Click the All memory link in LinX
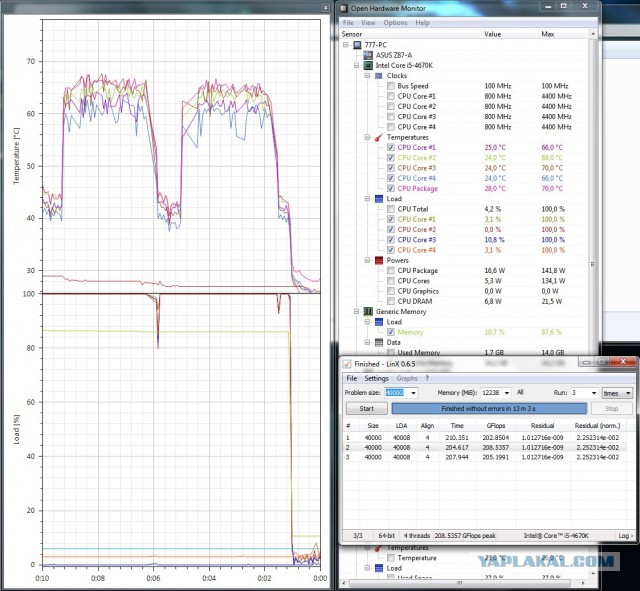 [x=520, y=392]
